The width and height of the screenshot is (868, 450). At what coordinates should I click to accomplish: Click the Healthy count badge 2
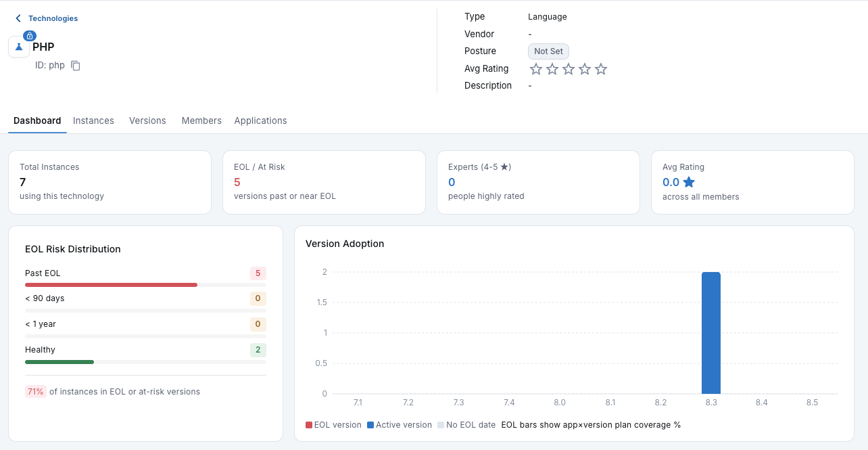pos(258,350)
